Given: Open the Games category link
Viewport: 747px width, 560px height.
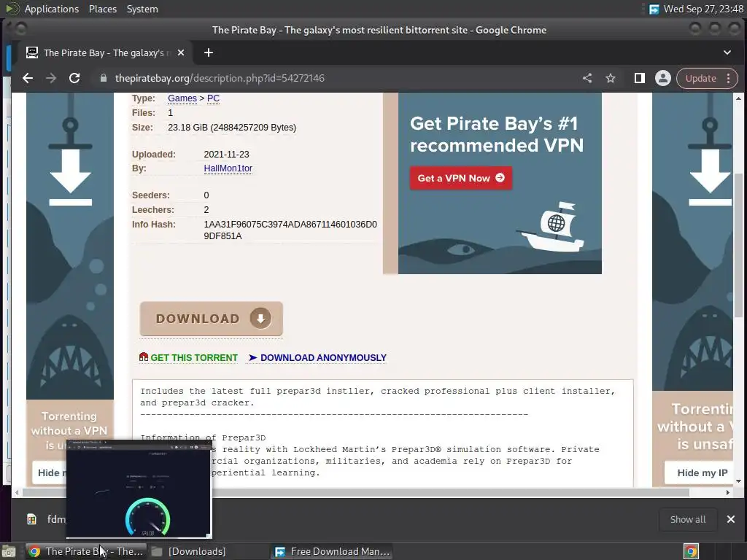Looking at the screenshot, I should pyautogui.click(x=182, y=98).
